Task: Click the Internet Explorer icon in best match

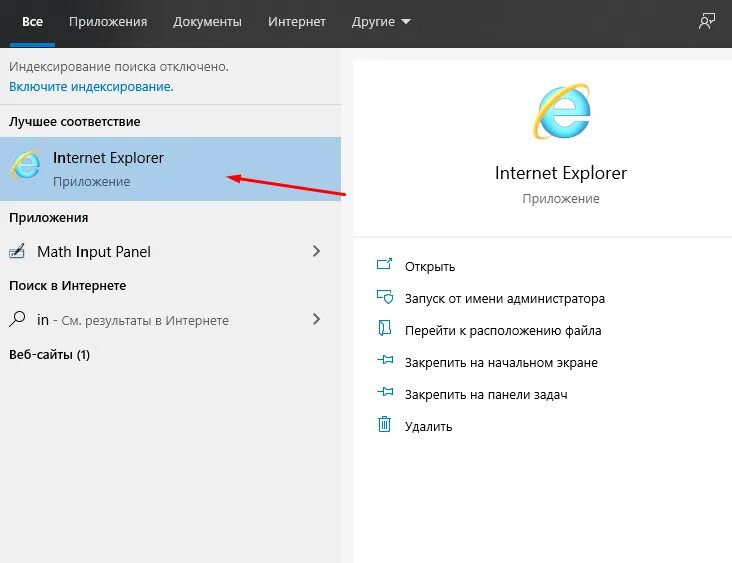Action: (x=26, y=165)
